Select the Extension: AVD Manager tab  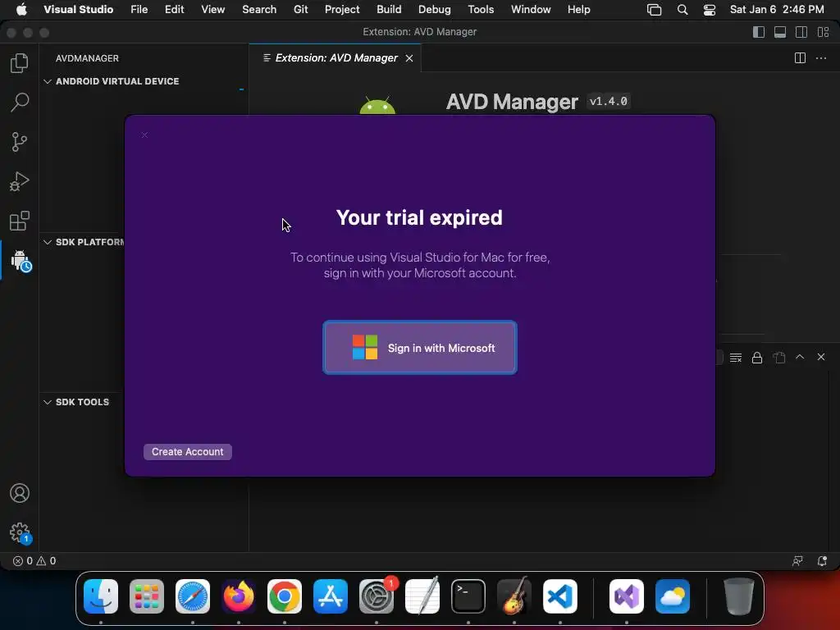(x=336, y=58)
